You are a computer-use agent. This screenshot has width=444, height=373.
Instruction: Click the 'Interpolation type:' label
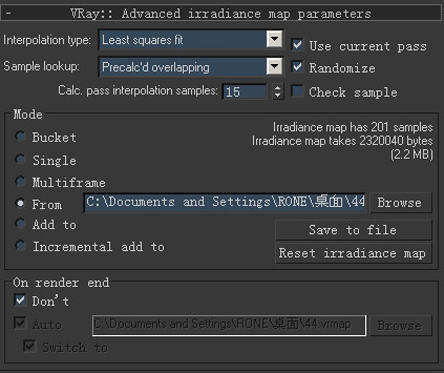(x=47, y=40)
